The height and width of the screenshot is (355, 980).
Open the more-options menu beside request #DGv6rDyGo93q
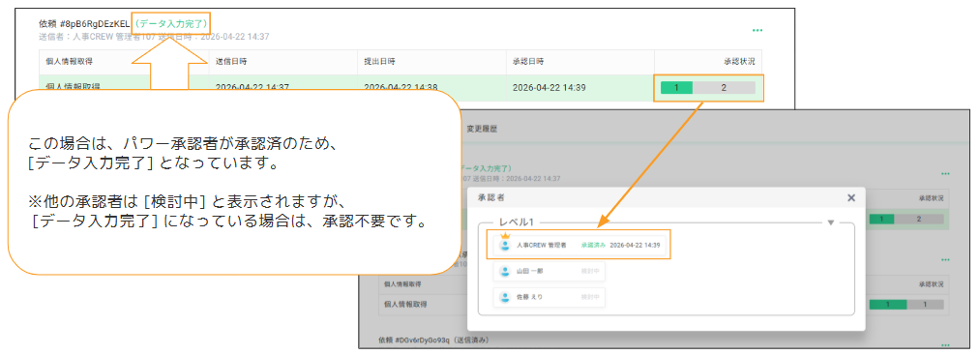tap(945, 344)
